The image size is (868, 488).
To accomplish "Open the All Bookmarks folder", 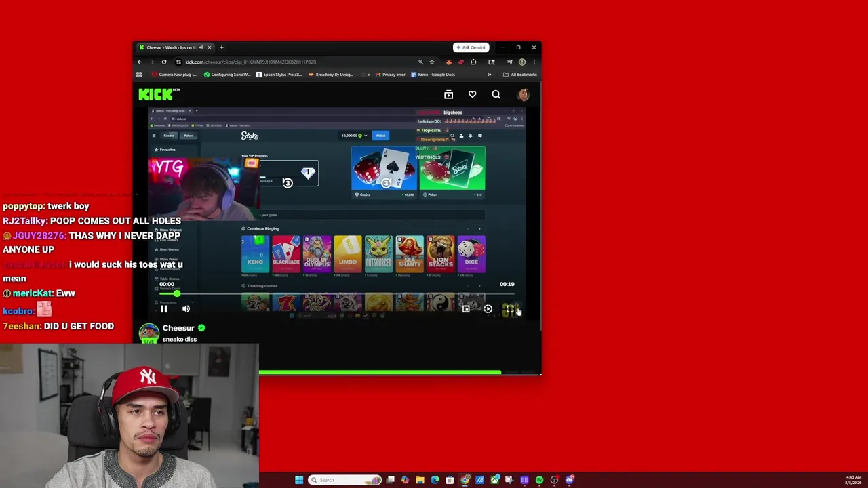I will pyautogui.click(x=520, y=75).
